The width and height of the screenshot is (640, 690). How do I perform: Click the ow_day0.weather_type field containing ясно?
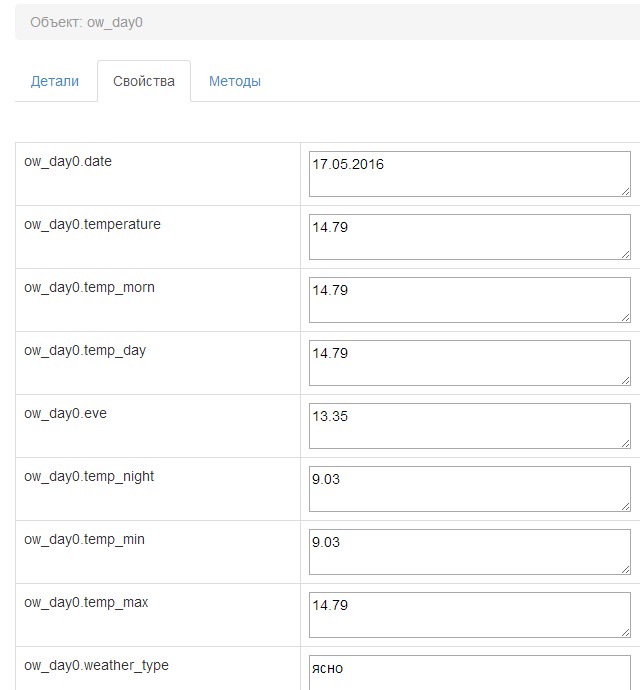(470, 672)
